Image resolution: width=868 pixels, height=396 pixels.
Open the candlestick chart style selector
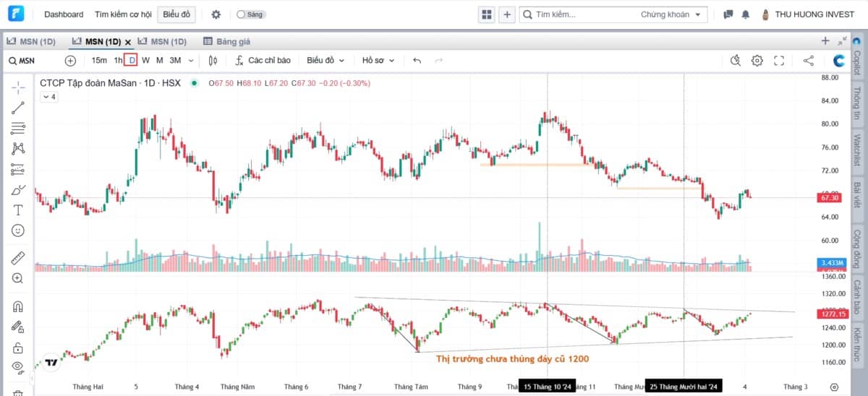(x=213, y=61)
